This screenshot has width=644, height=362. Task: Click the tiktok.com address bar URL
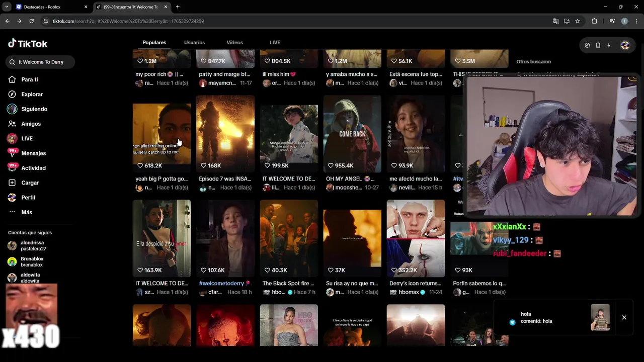point(128,21)
